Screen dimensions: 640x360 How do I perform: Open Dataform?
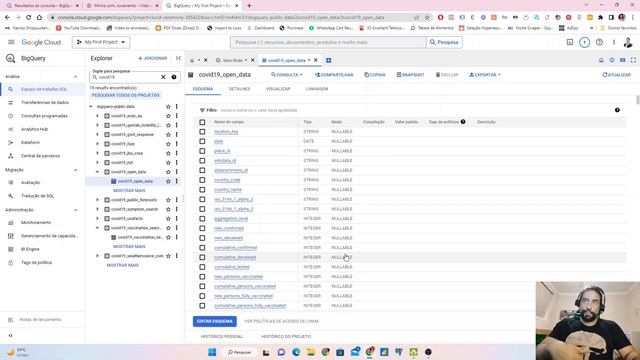(42, 142)
